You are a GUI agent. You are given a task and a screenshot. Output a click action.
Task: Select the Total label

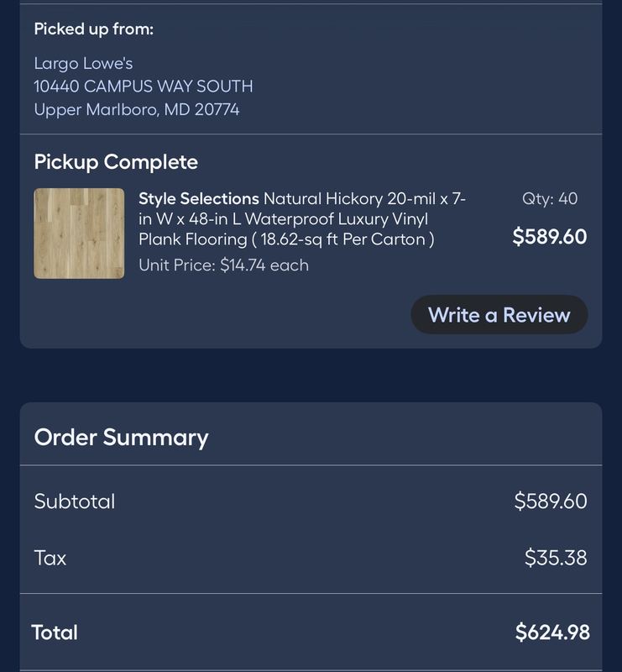click(55, 633)
